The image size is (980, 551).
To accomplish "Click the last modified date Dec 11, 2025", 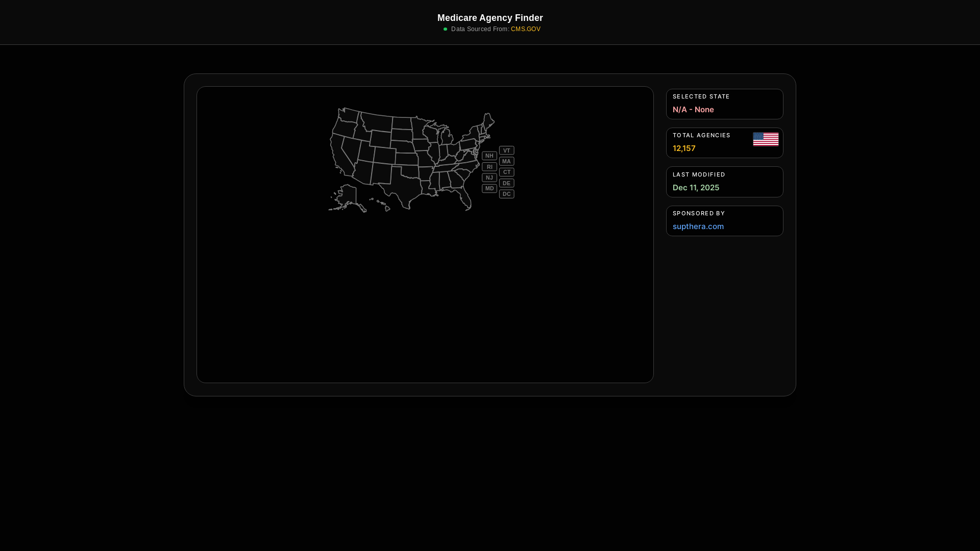I will 696,188.
